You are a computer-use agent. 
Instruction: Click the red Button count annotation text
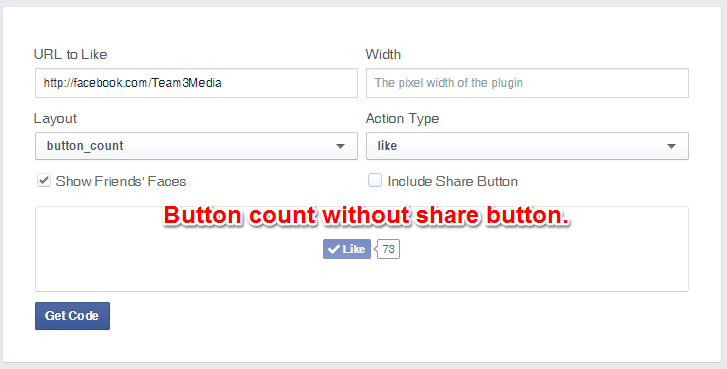click(366, 216)
